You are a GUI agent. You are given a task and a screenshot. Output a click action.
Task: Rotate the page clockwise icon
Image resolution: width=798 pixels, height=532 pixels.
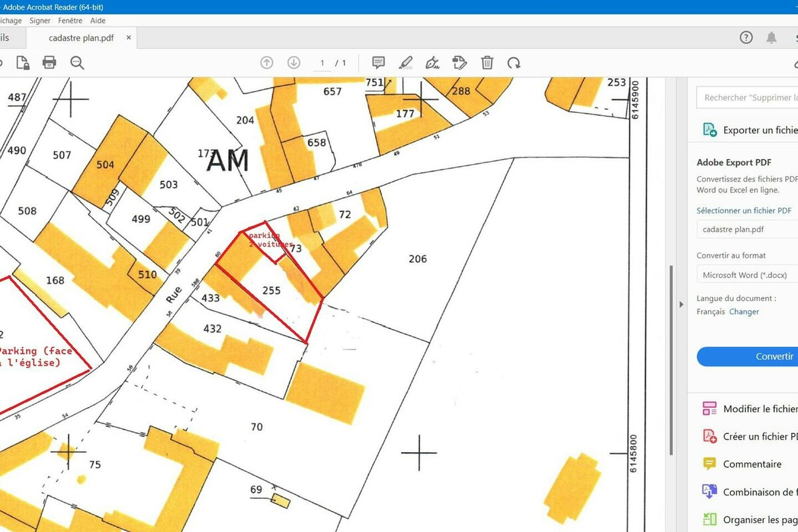coord(514,63)
